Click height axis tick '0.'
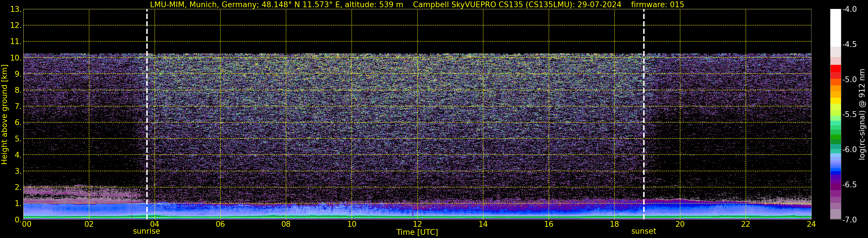The image size is (868, 238). tap(18, 220)
